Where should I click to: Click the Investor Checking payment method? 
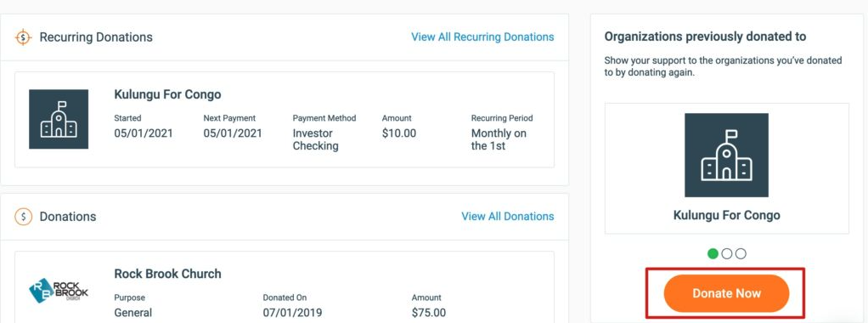tap(316, 139)
